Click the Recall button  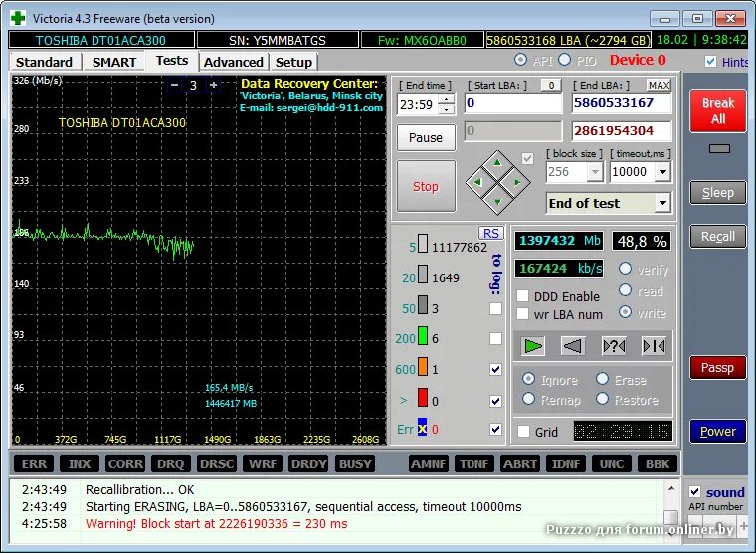pos(718,237)
